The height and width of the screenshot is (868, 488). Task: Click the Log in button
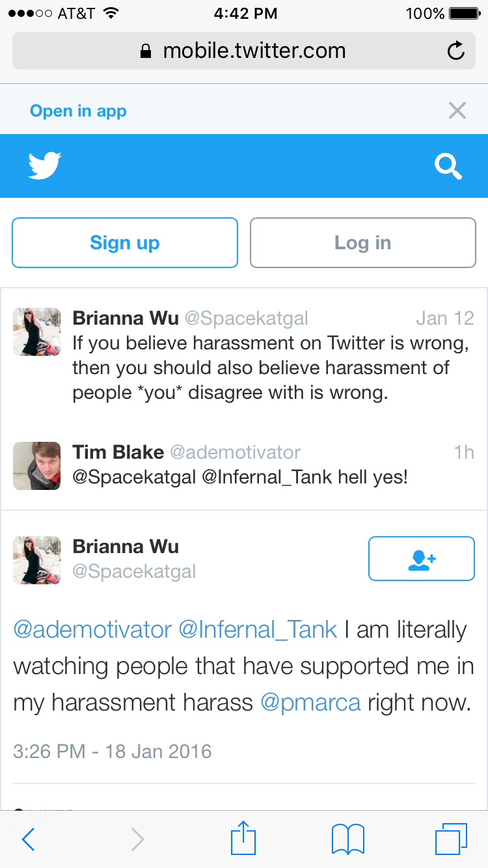pyautogui.click(x=363, y=243)
